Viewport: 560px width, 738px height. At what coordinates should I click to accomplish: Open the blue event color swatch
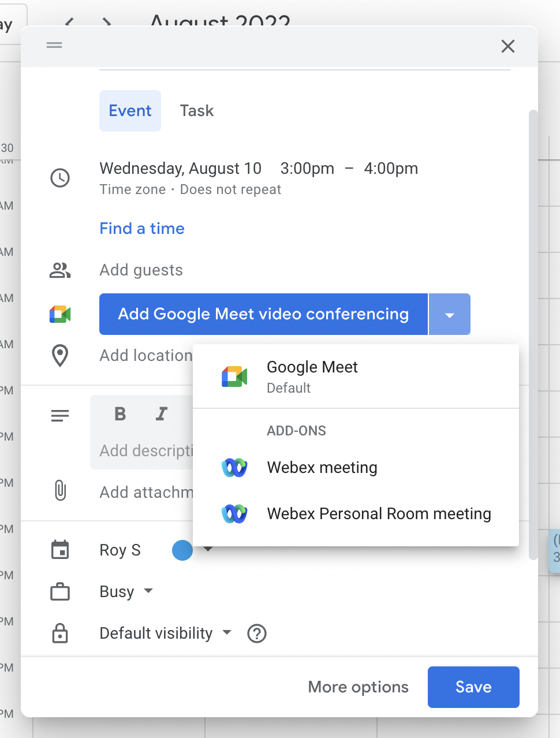pos(182,550)
